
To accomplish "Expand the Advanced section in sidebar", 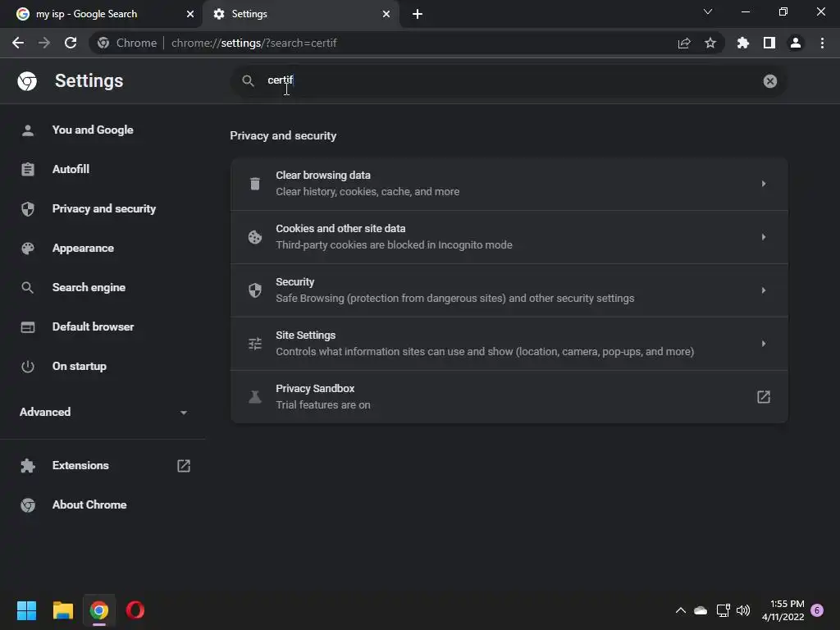I will coord(103,412).
